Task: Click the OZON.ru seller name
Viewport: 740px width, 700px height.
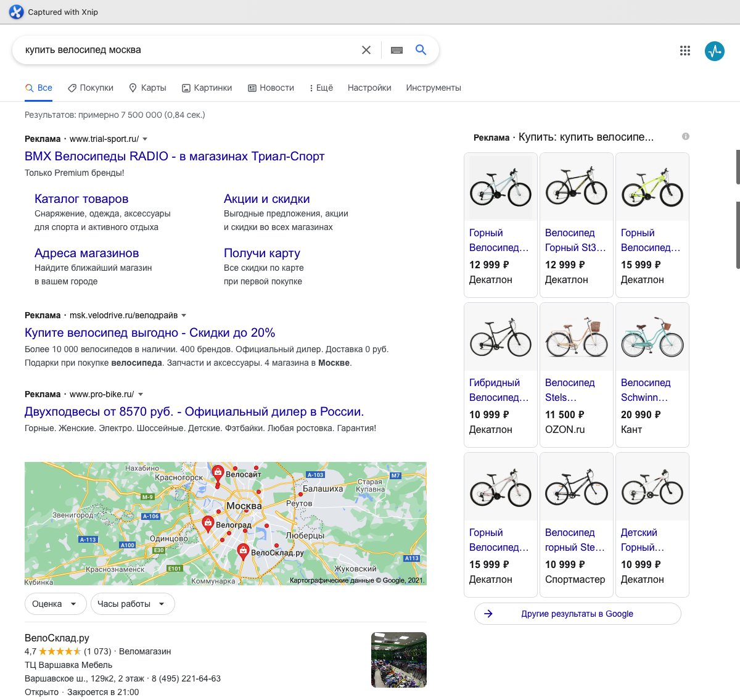Action: [565, 430]
